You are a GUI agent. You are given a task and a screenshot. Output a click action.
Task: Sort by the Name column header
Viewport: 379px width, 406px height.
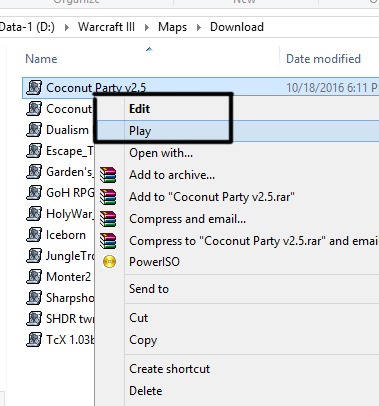[x=41, y=59]
